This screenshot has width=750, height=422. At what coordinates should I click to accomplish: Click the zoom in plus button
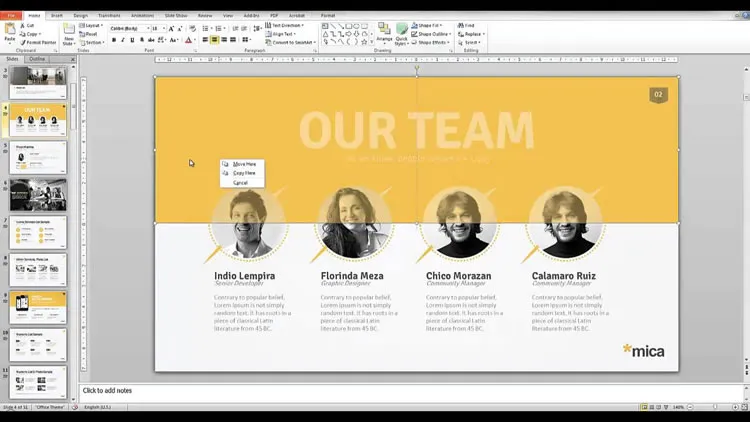[x=735, y=407]
